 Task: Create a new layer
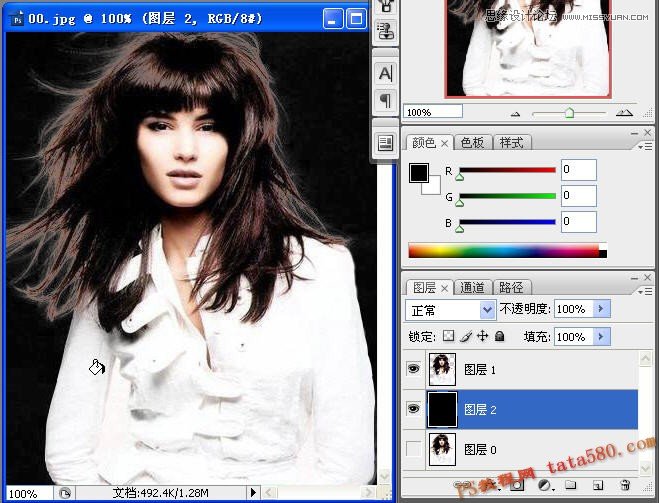pos(598,485)
